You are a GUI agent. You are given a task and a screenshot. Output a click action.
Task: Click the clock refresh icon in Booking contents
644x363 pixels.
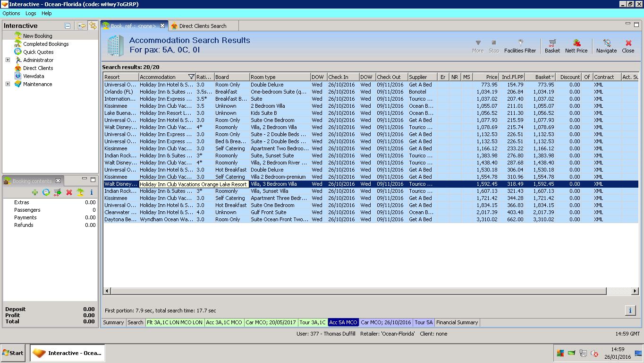[46, 192]
